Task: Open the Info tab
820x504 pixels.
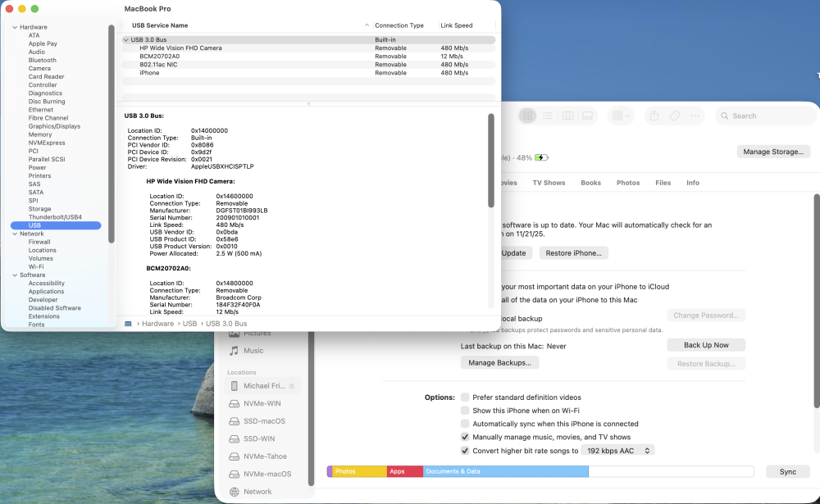Action: (692, 183)
